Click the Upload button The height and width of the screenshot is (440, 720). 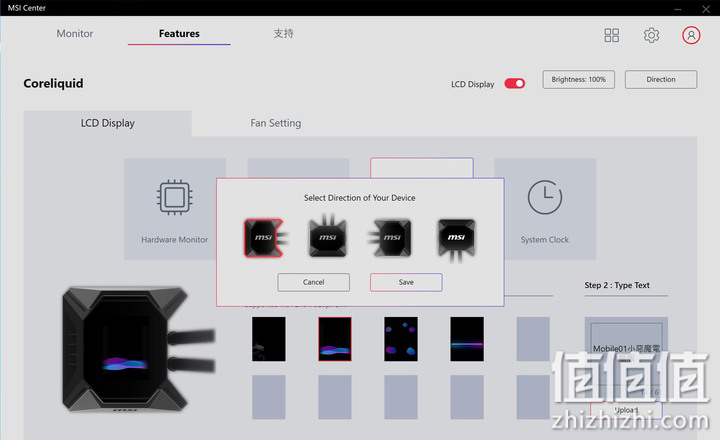click(x=626, y=410)
